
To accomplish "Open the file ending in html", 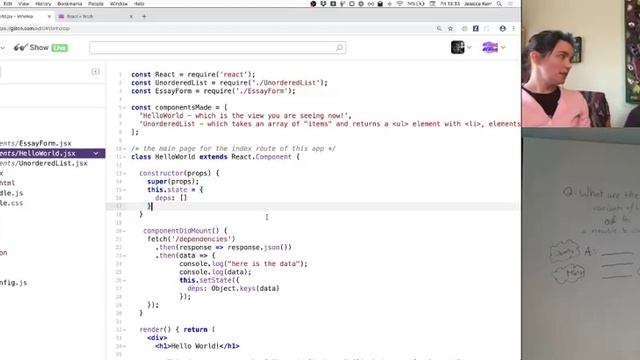I will [x=7, y=183].
